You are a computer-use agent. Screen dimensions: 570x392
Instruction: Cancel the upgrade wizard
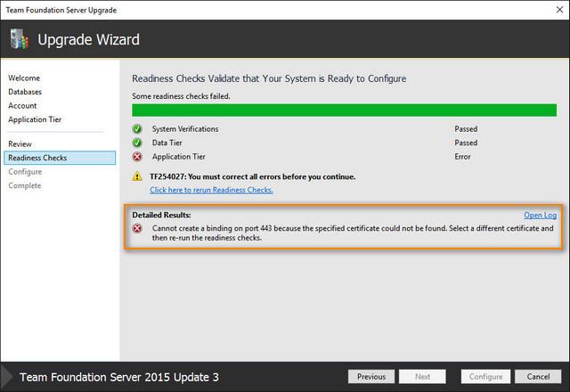(538, 377)
